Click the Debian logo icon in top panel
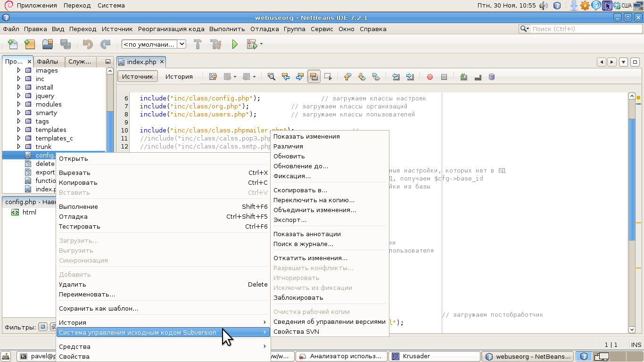The height and width of the screenshot is (362, 644). (x=8, y=6)
